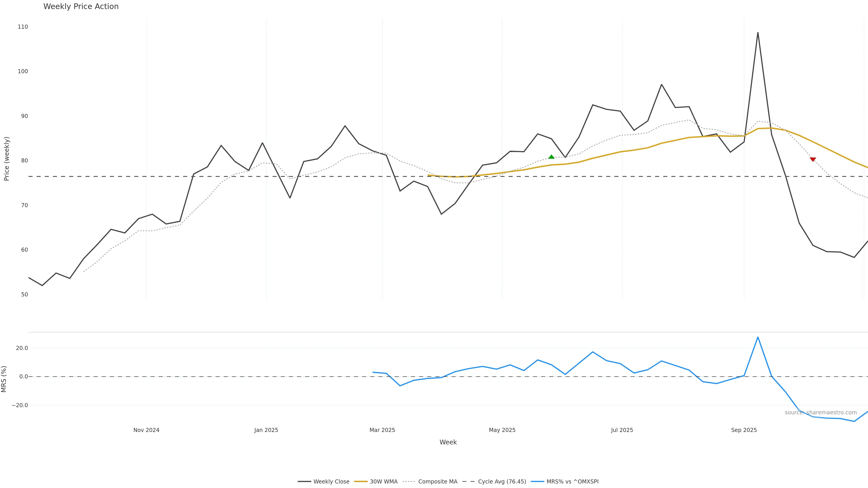Image resolution: width=868 pixels, height=488 pixels.
Task: Click the red downward triangle marker
Action: (x=813, y=159)
